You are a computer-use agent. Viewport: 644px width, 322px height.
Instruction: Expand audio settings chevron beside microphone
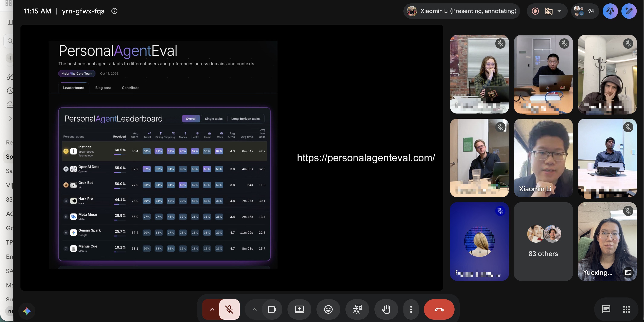(212, 309)
